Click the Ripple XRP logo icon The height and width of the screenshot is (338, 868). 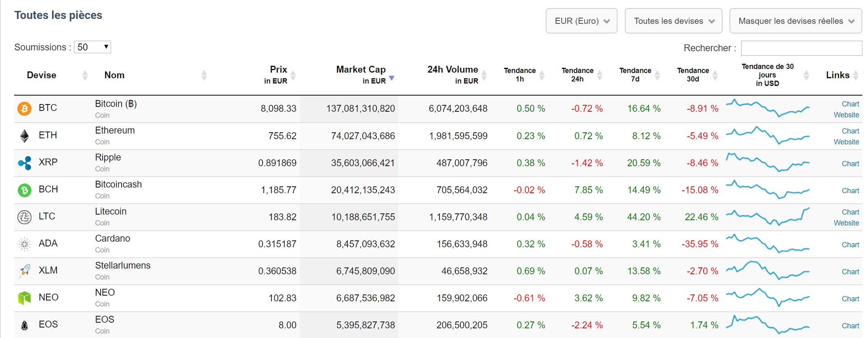[x=24, y=163]
